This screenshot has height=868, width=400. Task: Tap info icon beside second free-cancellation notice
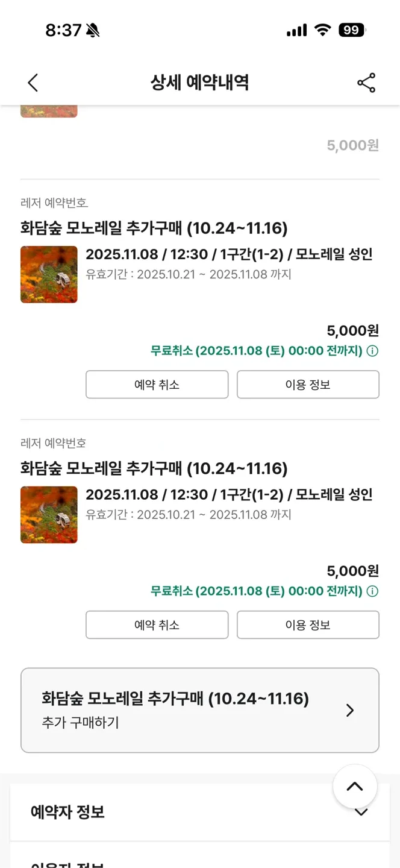[373, 591]
